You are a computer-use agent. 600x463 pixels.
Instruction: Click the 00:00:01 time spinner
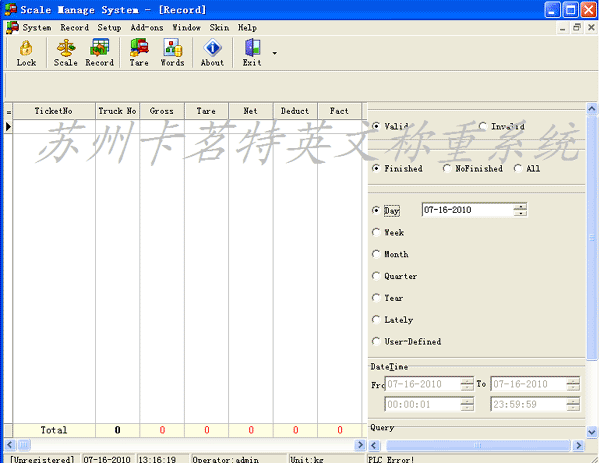[467, 404]
